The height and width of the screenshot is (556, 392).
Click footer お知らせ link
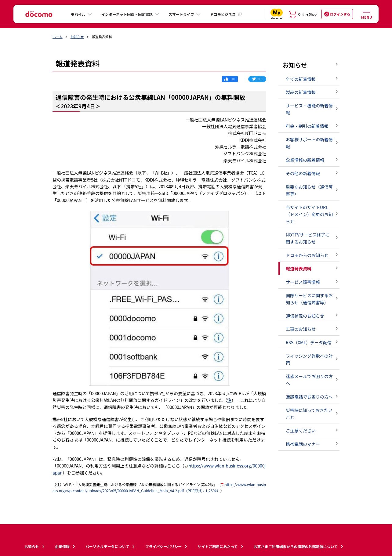click(34, 547)
